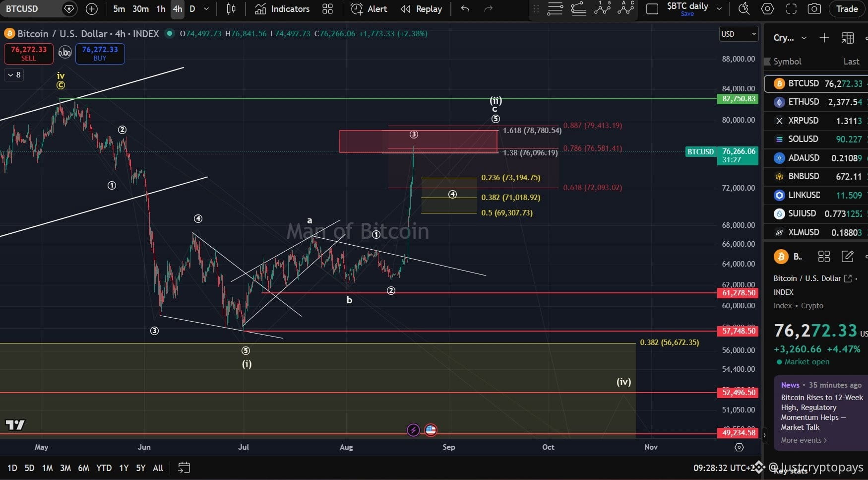868x480 pixels.
Task: Open the candlestick chart type selector
Action: click(231, 9)
